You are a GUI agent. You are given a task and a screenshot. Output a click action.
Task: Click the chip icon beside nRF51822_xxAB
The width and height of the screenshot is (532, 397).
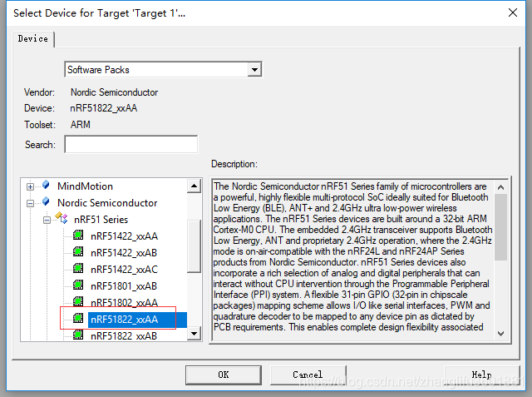point(78,335)
